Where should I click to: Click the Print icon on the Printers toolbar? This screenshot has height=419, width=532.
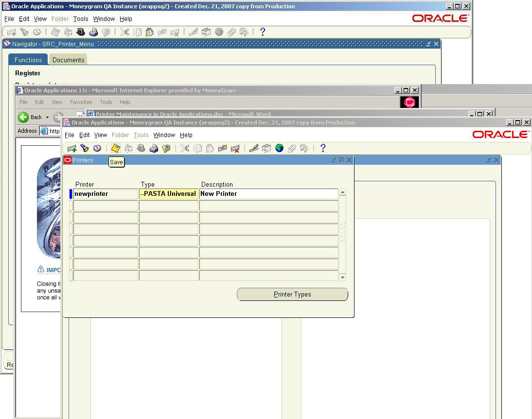[154, 148]
